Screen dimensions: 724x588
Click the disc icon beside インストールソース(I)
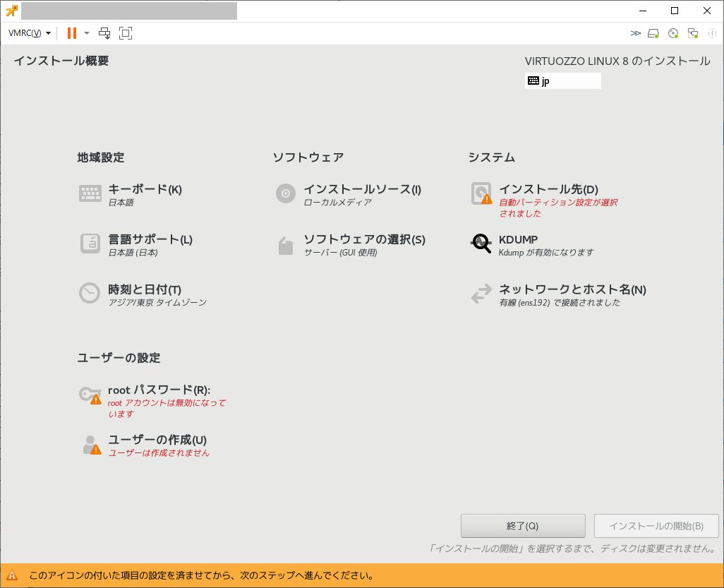[285, 193]
